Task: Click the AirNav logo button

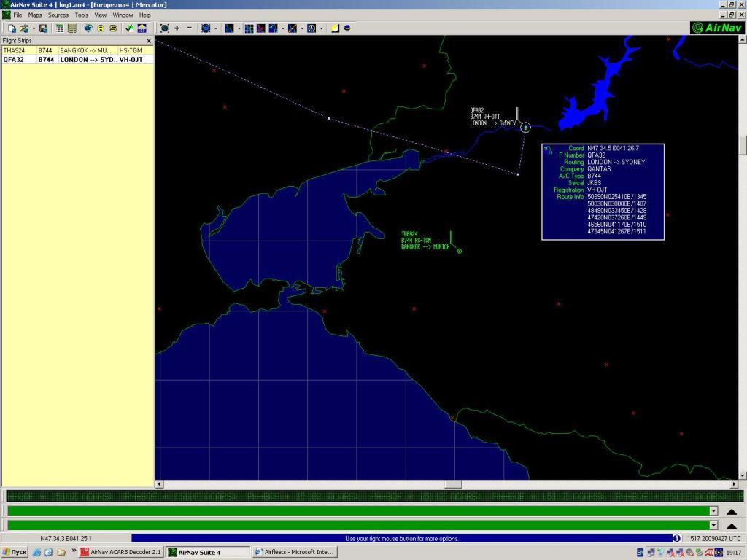Action: [x=717, y=28]
